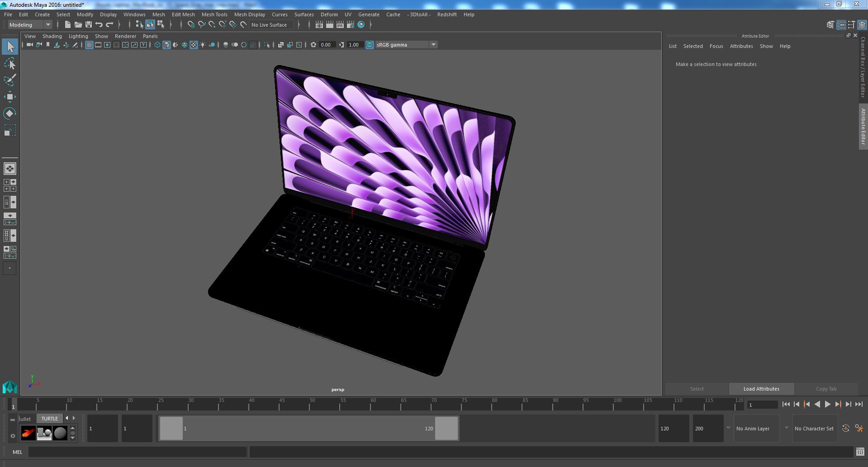The width and height of the screenshot is (868, 467).
Task: Activate the Select tool arrow in the toolbox
Action: (10, 47)
